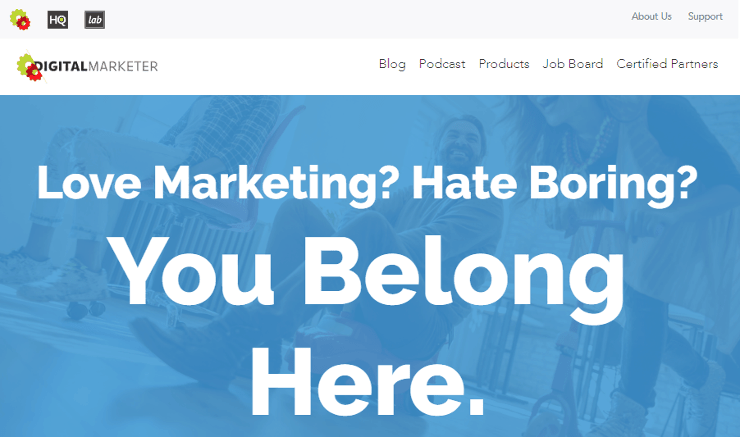Click the DIGITALMARKETER wordmark text
Viewport: 740px width, 437px height.
[x=97, y=67]
